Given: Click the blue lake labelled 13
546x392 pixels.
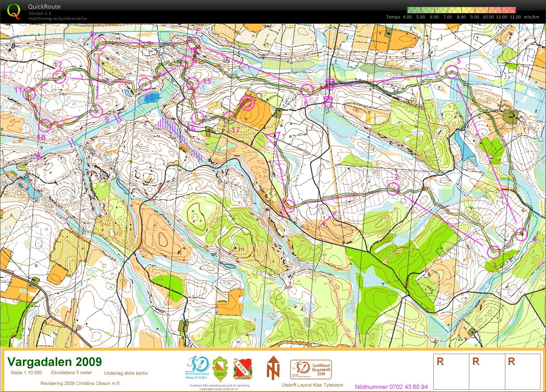Looking at the screenshot, I should [148, 97].
